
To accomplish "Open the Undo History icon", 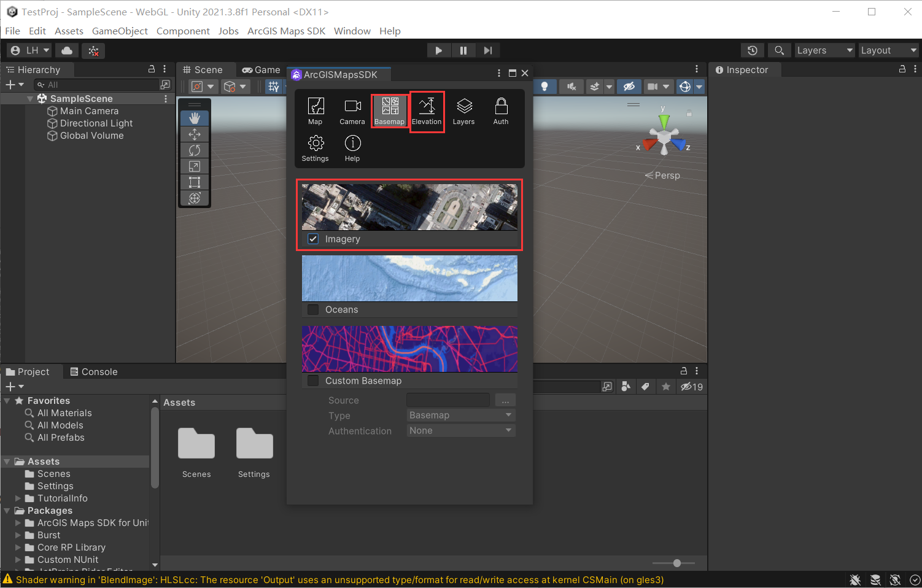I will (753, 50).
